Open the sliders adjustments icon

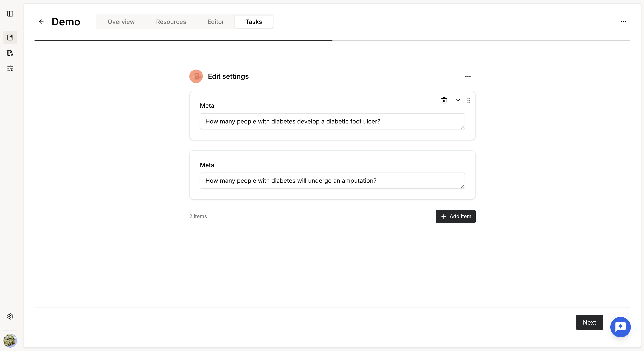point(10,68)
